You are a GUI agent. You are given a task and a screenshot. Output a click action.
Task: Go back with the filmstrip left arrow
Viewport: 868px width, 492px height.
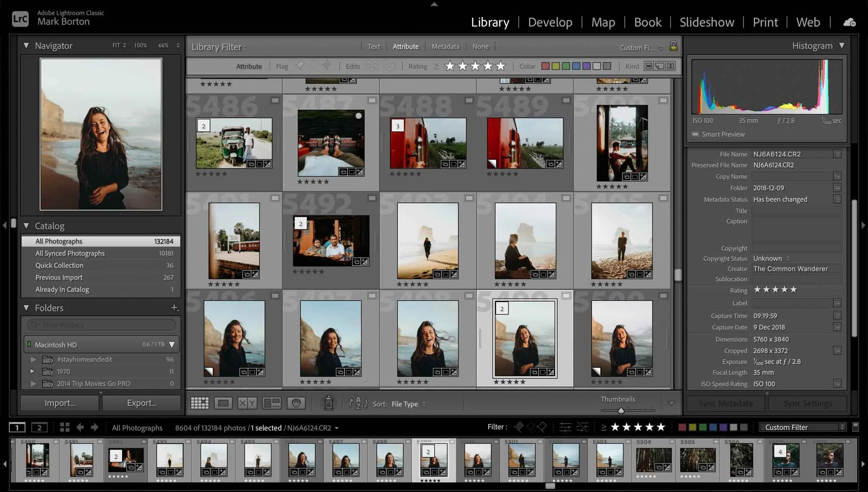(x=80, y=427)
